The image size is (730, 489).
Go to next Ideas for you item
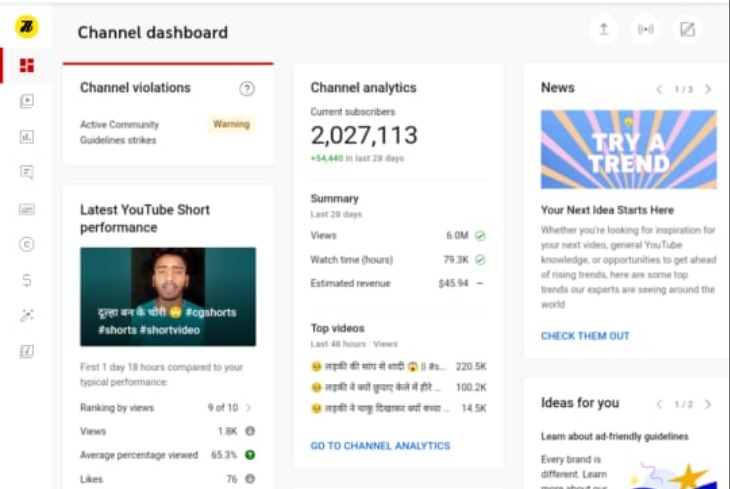pyautogui.click(x=708, y=404)
